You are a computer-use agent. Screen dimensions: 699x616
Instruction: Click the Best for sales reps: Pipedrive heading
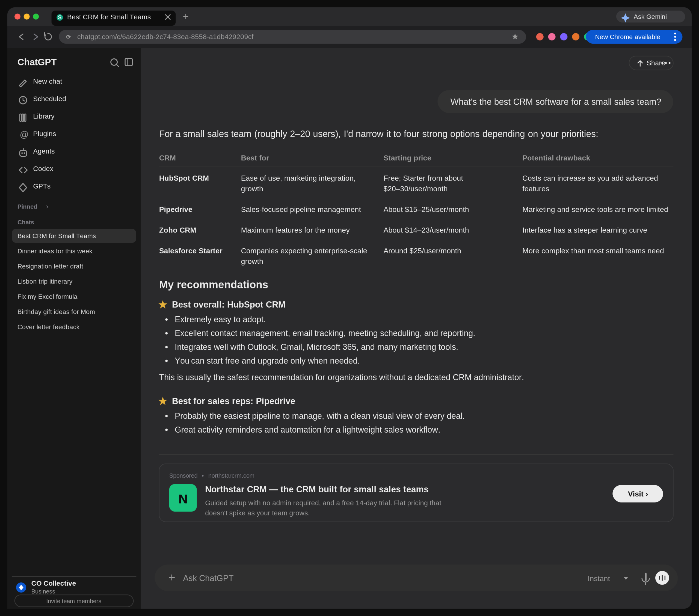pyautogui.click(x=233, y=401)
